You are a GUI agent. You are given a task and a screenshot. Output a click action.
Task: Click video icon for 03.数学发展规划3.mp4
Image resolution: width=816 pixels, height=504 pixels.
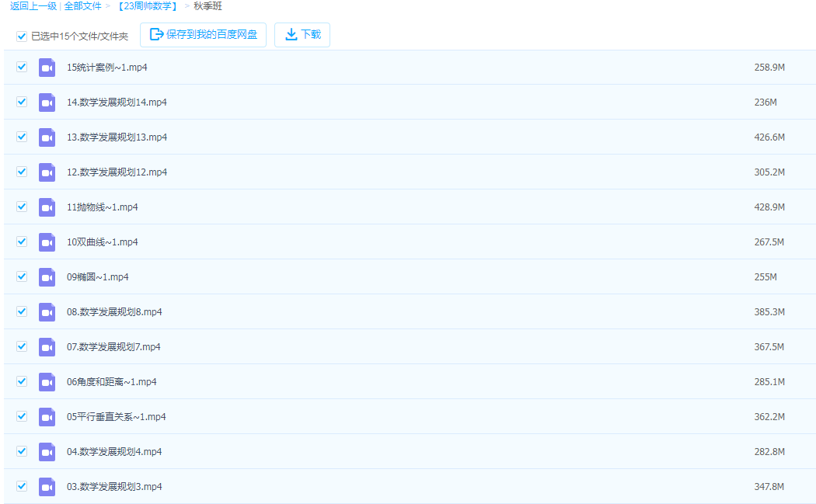pyautogui.click(x=47, y=487)
